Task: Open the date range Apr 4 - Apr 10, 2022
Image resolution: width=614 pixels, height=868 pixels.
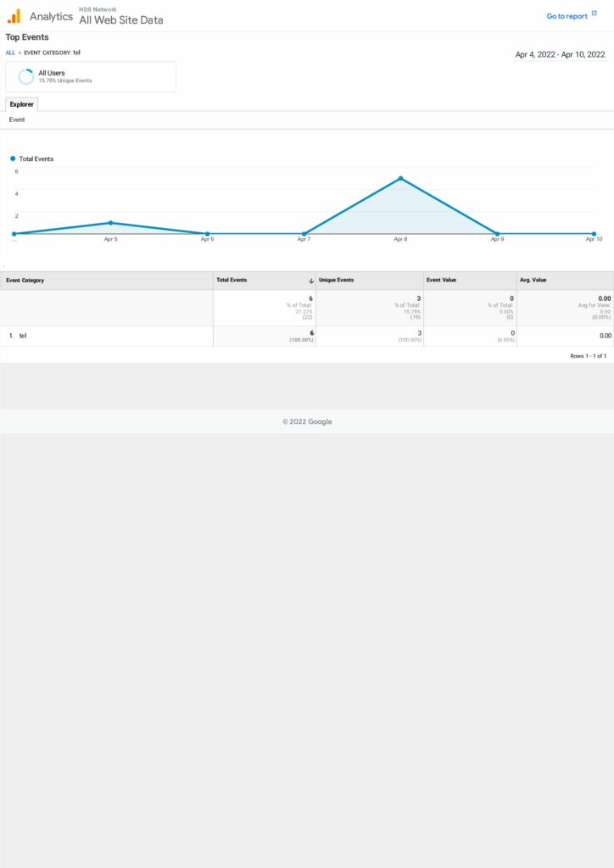Action: [560, 54]
